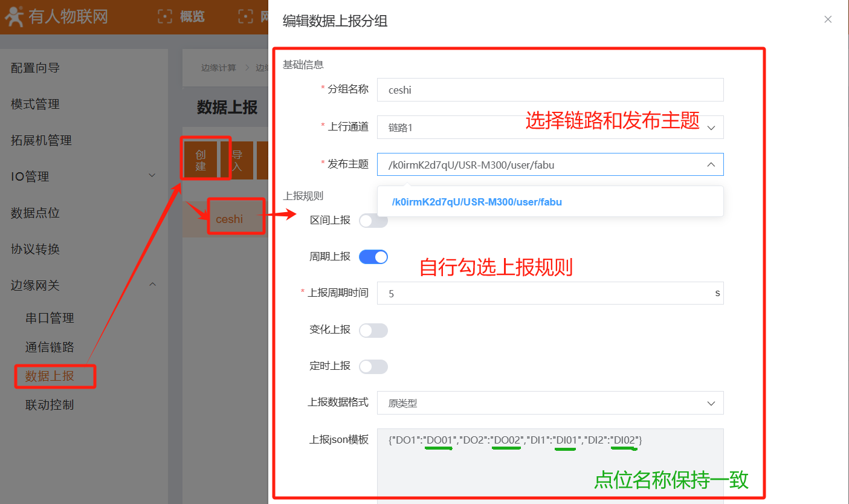This screenshot has height=504, width=849.
Task: Click the 导入 button
Action: 237,161
